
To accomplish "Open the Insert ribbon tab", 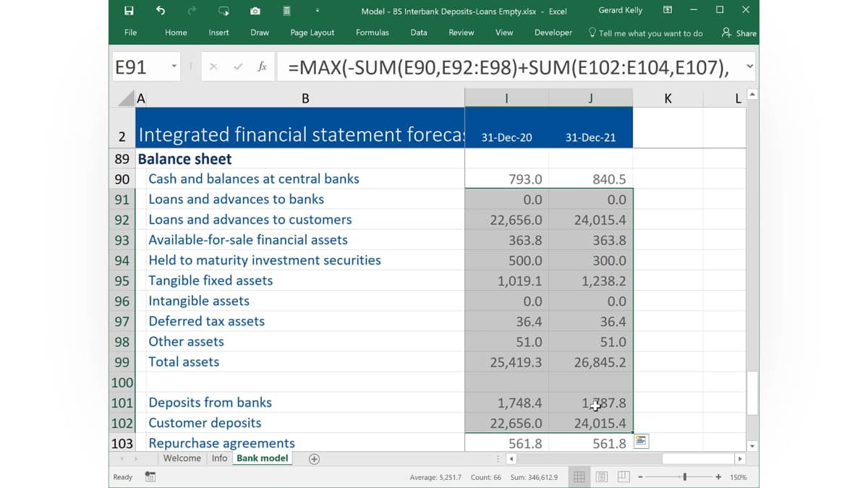I will [218, 33].
